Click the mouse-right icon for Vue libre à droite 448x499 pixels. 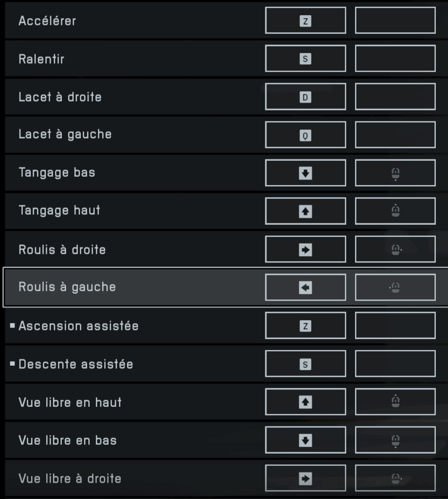395,479
